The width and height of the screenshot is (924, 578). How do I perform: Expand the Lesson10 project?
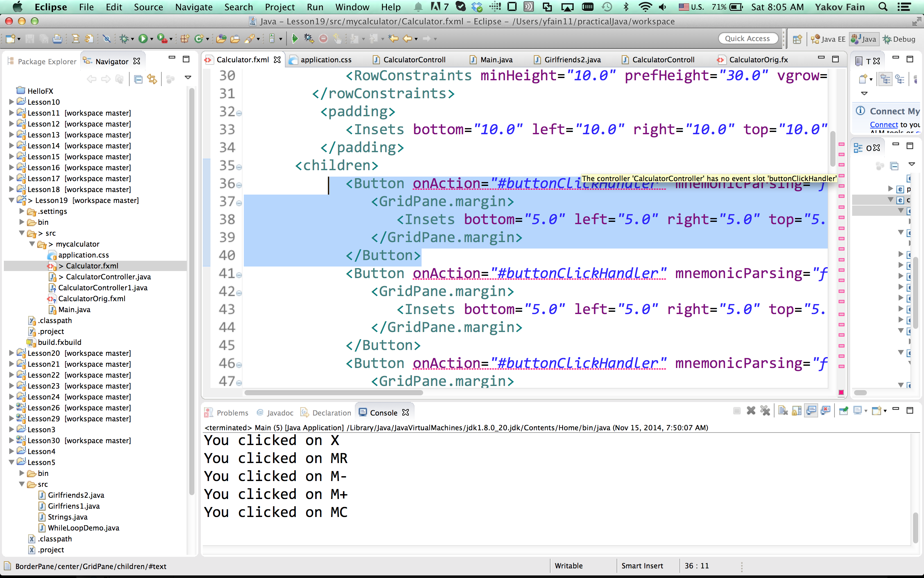tap(12, 102)
